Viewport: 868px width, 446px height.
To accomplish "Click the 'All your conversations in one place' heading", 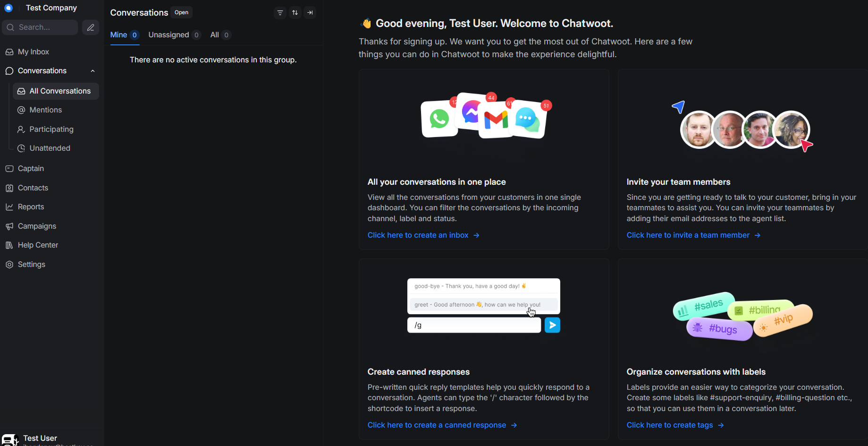I will point(437,182).
